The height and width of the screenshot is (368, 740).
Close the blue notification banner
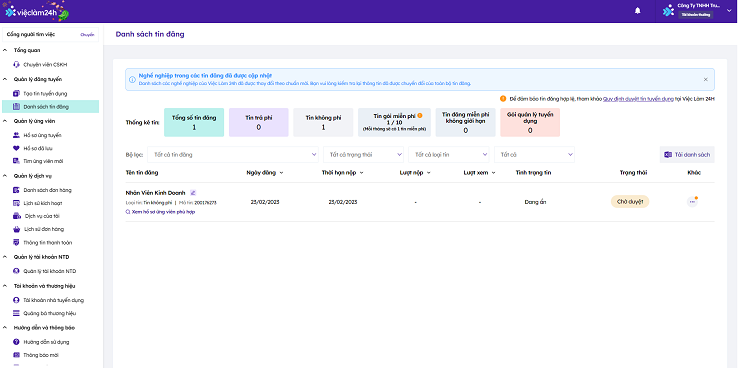point(706,79)
